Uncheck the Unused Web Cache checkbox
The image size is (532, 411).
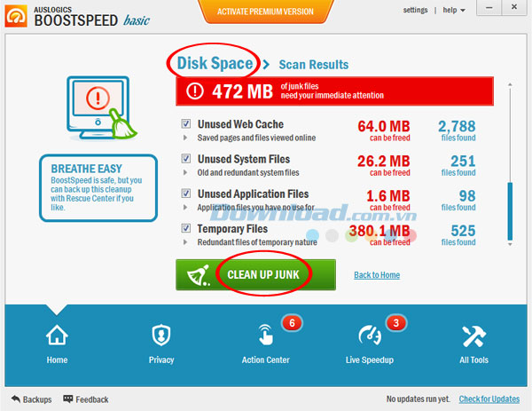click(x=186, y=123)
